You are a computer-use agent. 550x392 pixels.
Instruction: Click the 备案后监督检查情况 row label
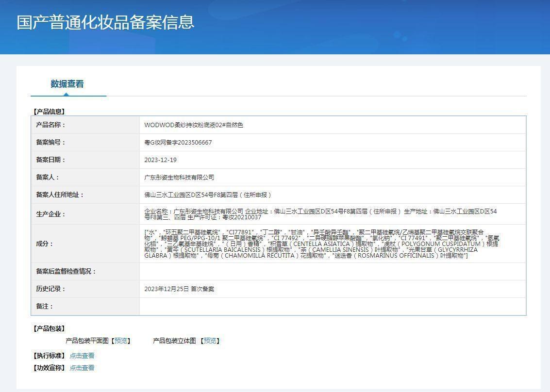point(66,271)
